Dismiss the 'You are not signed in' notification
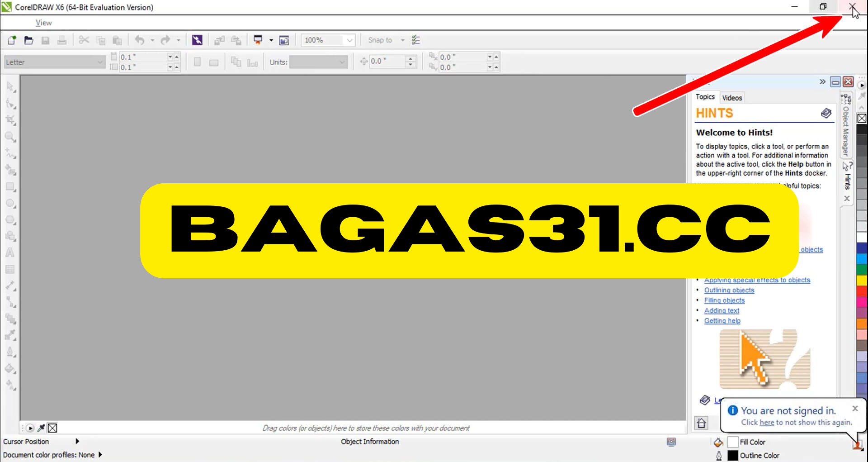The height and width of the screenshot is (462, 868). pos(855,408)
